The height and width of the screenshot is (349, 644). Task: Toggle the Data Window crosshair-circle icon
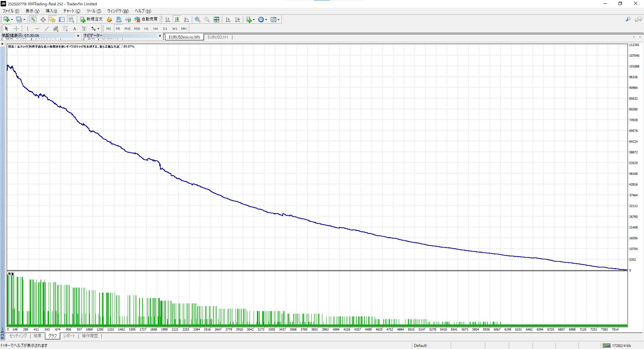click(x=43, y=19)
